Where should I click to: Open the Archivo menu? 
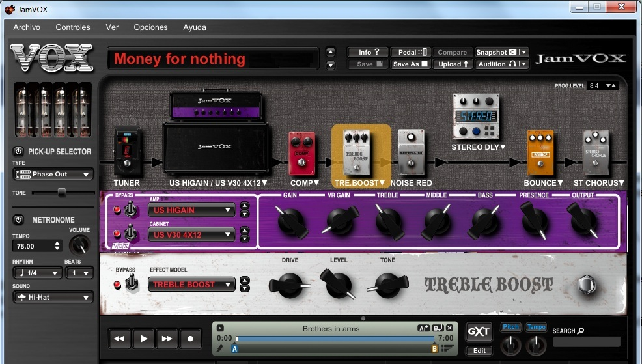pyautogui.click(x=27, y=27)
